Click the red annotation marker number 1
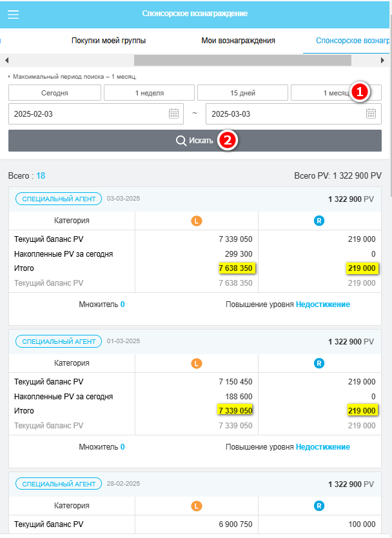392x538 pixels. pyautogui.click(x=360, y=92)
